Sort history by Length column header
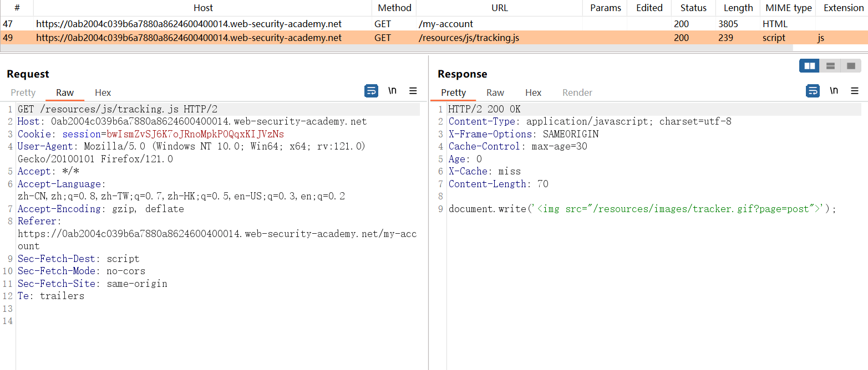 click(x=738, y=8)
